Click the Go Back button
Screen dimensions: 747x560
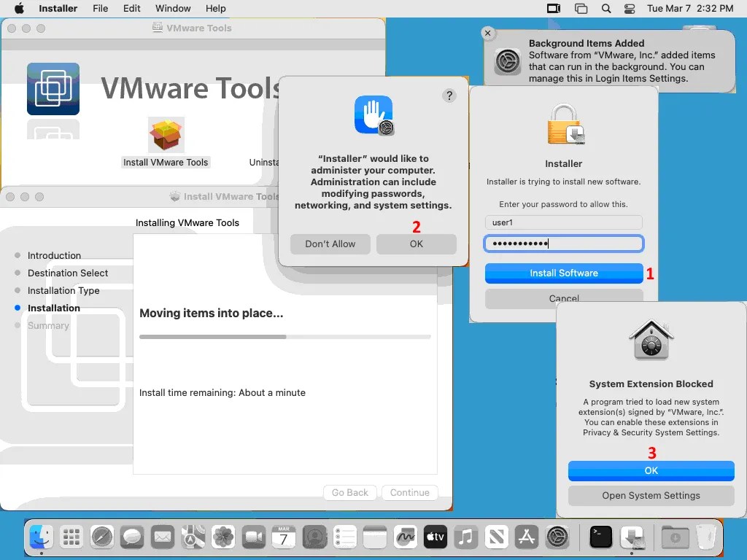click(349, 492)
